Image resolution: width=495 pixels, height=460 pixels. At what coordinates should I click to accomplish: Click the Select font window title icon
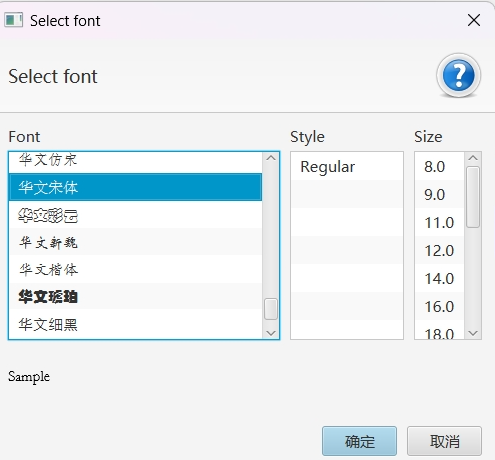click(13, 20)
